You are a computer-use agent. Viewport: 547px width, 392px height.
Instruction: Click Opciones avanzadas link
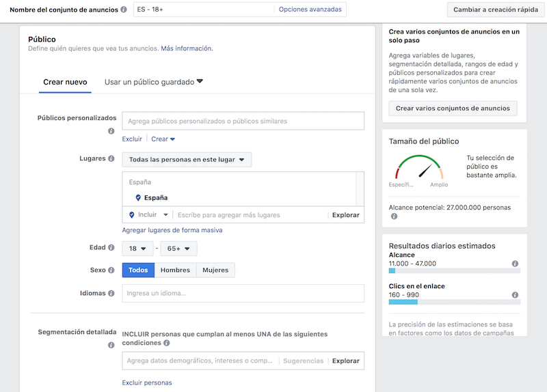pos(310,10)
